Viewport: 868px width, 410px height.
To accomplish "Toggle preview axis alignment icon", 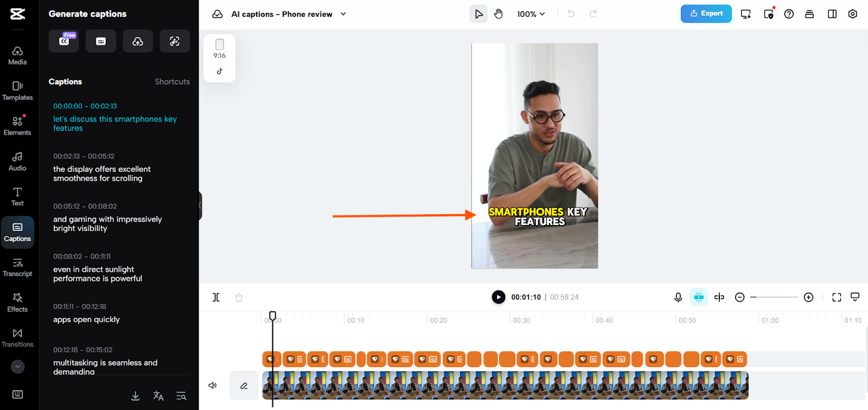I will 719,297.
